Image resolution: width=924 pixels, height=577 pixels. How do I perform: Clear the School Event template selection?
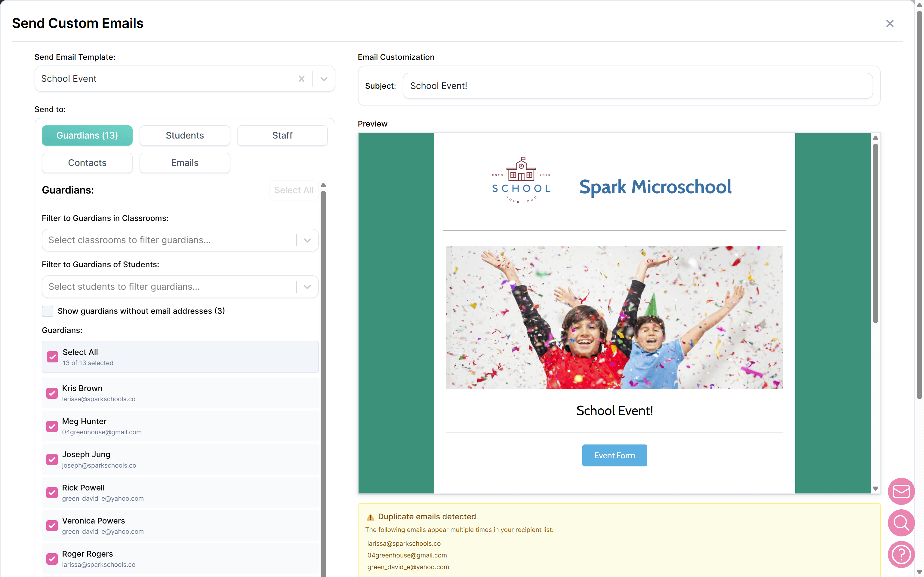(x=302, y=79)
